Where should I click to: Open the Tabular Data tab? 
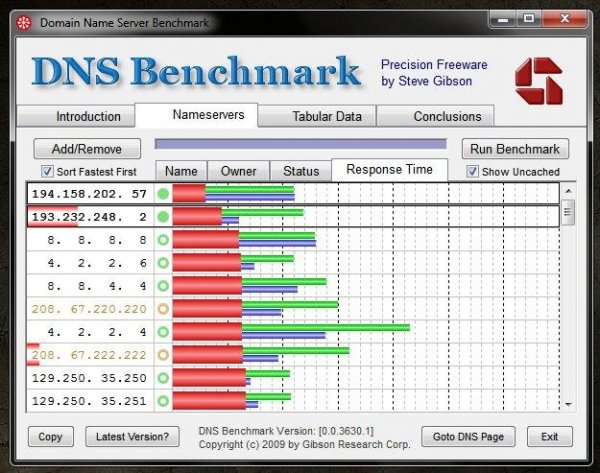317,116
